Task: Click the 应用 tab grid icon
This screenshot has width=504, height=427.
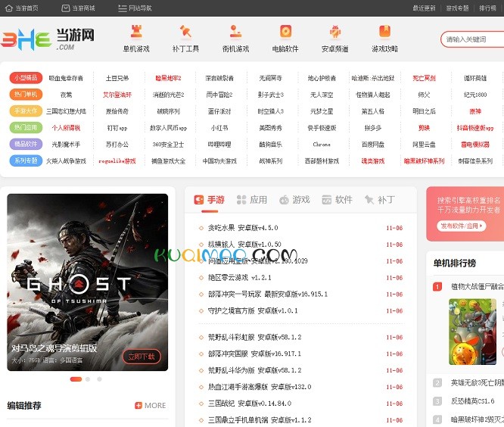Action: (241, 200)
